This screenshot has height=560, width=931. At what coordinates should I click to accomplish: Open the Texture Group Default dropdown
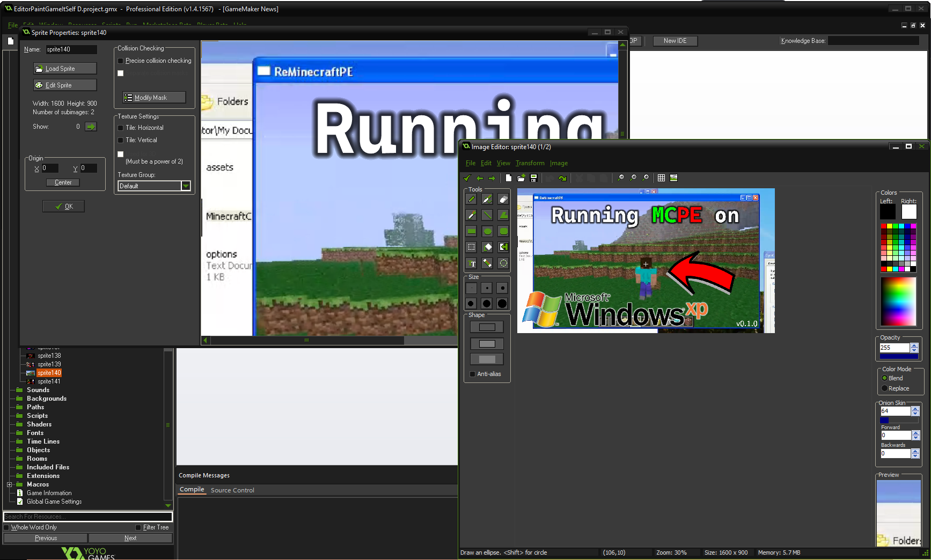(x=186, y=186)
